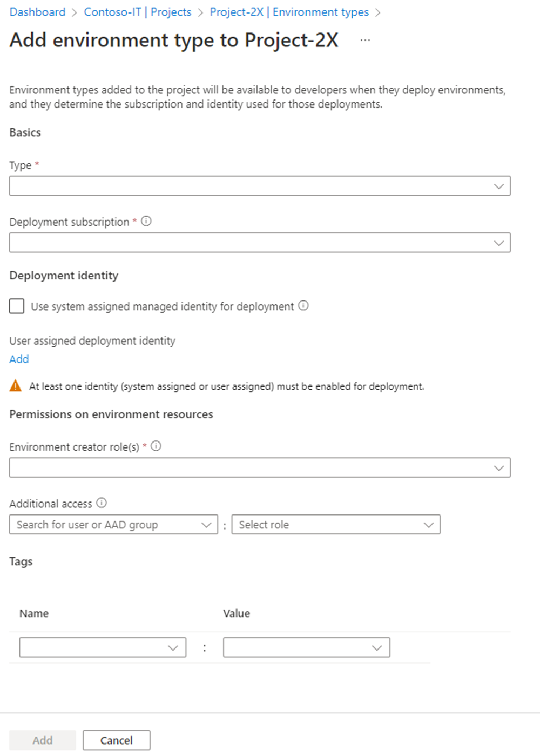This screenshot has height=756, width=540.
Task: Navigate to Contoso-IT | Projects breadcrumb
Action: (x=138, y=12)
